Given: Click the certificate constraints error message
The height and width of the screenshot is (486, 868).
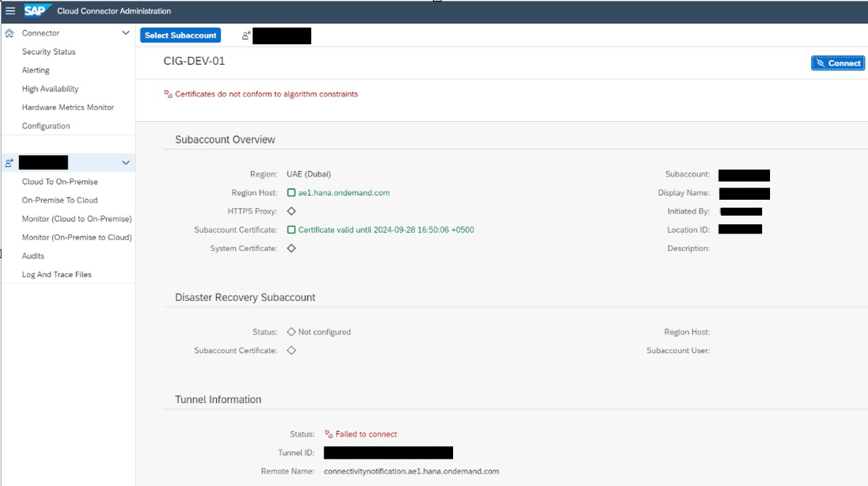Looking at the screenshot, I should (x=267, y=94).
